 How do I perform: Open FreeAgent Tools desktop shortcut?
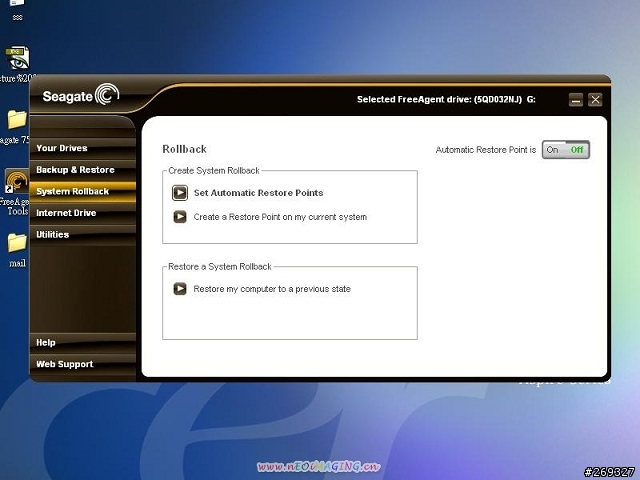coord(16,192)
